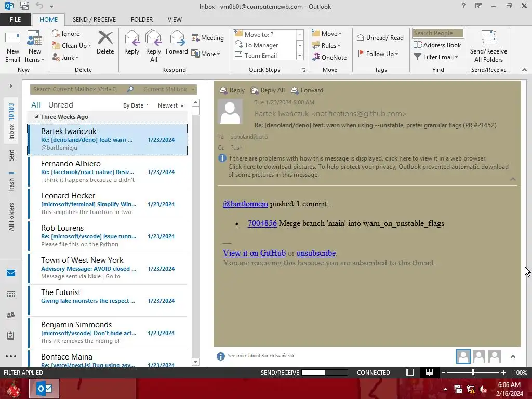Screen dimensions: 532x399
Task: Collapse the ribbon
Action: tap(524, 70)
